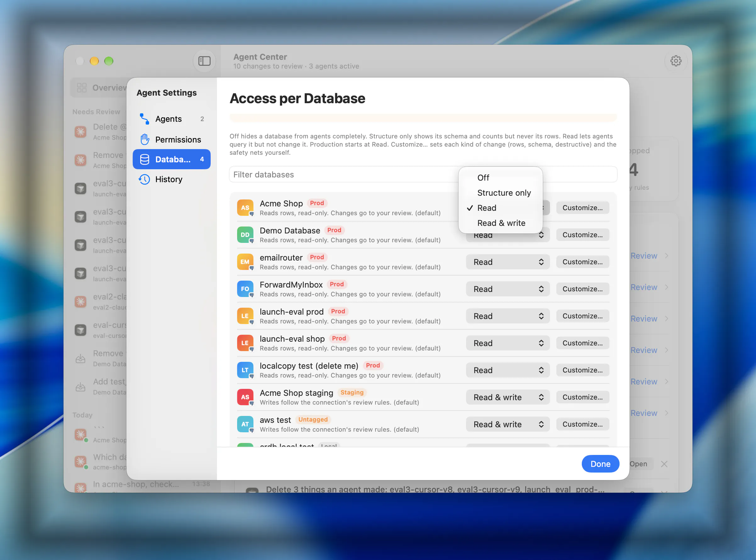
Task: Click Customize for localcopy test
Action: point(582,370)
